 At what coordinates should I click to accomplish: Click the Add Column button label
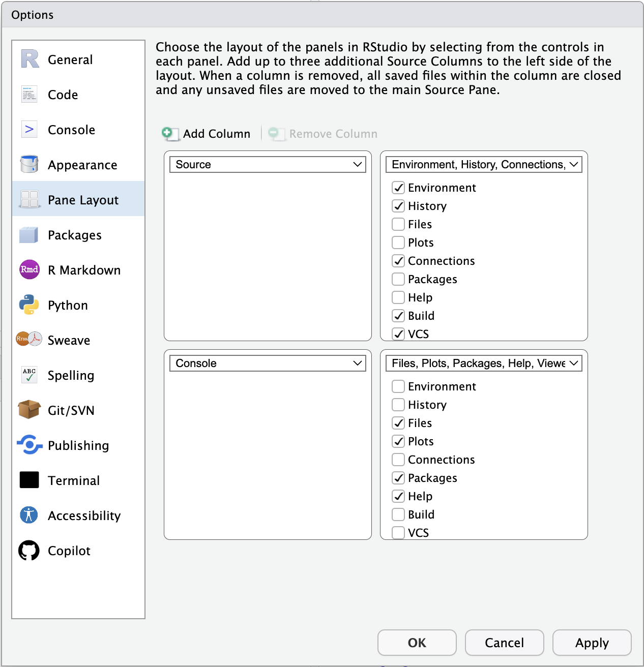(217, 134)
